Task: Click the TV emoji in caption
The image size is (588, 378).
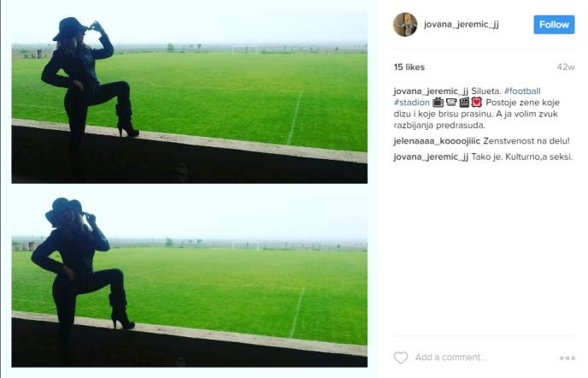Action: point(438,102)
